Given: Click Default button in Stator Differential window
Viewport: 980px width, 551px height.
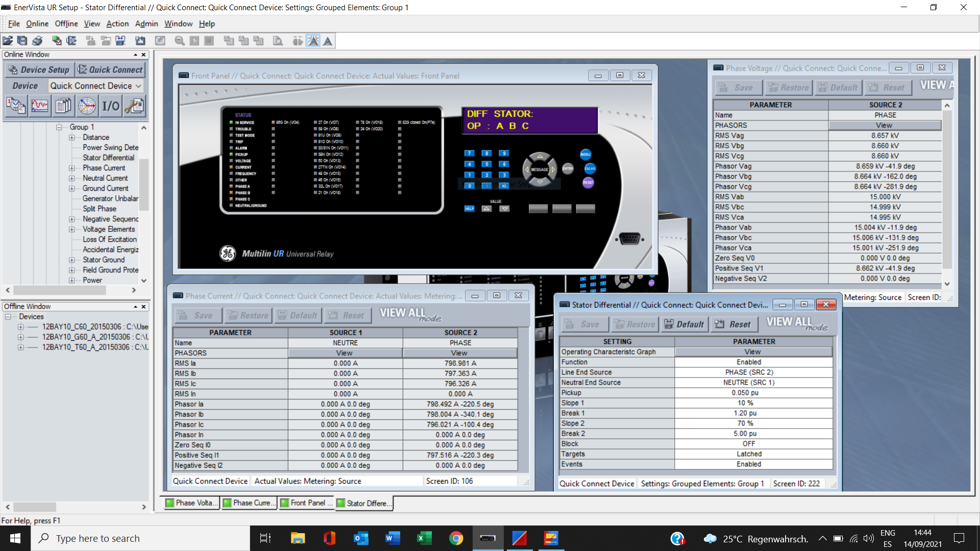Looking at the screenshot, I should [684, 324].
